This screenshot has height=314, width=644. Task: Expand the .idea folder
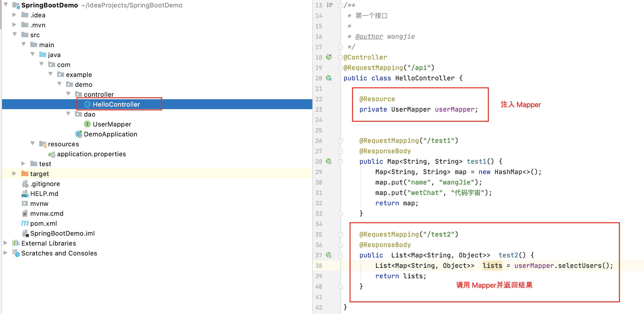tap(14, 15)
